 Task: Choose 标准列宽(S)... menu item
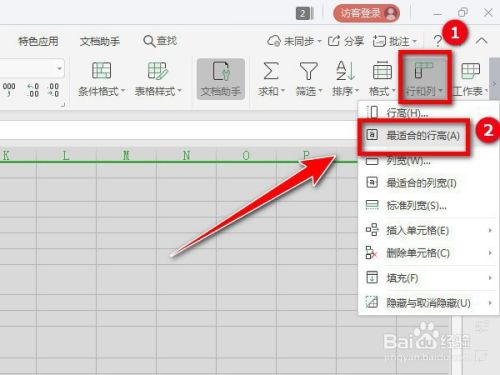pyautogui.click(x=428, y=205)
